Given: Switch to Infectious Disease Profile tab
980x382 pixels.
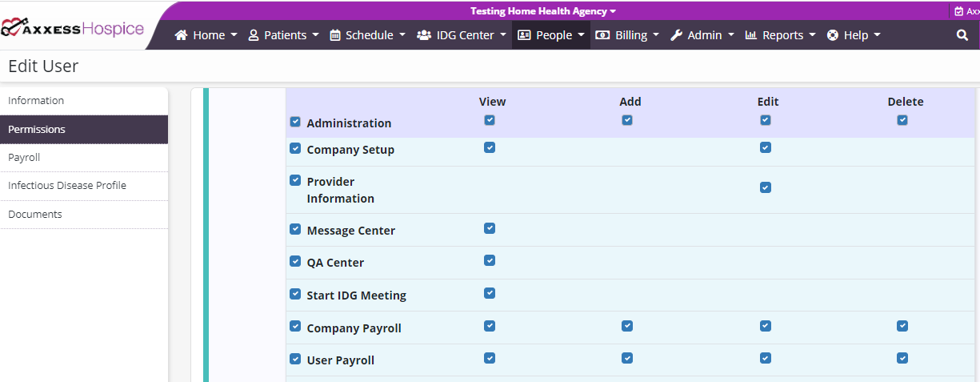Looking at the screenshot, I should click(67, 186).
